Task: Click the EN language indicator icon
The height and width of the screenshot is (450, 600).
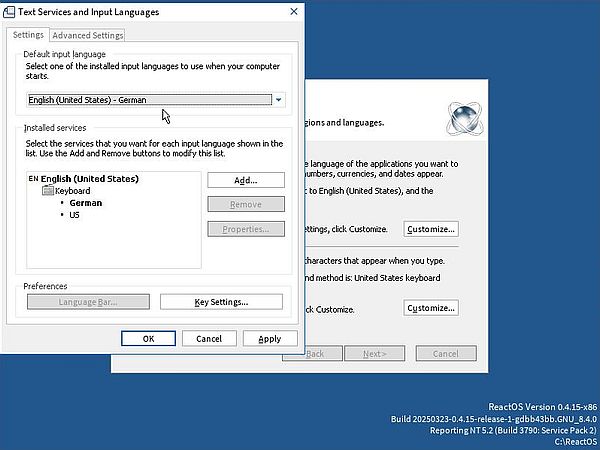Action: (x=33, y=179)
